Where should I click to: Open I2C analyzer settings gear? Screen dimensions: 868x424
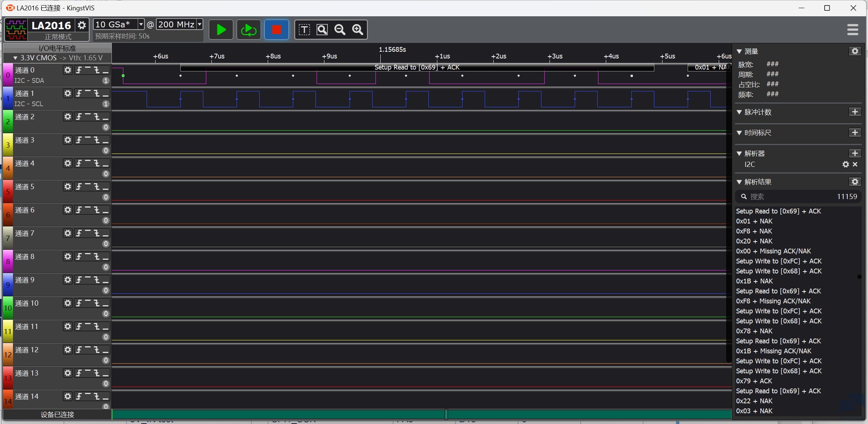[x=846, y=164]
